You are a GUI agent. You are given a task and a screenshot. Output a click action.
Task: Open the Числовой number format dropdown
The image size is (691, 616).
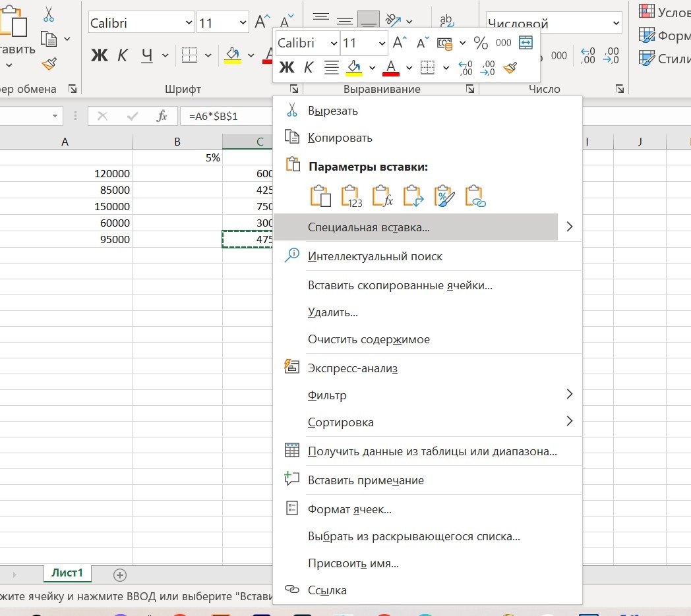click(x=616, y=23)
